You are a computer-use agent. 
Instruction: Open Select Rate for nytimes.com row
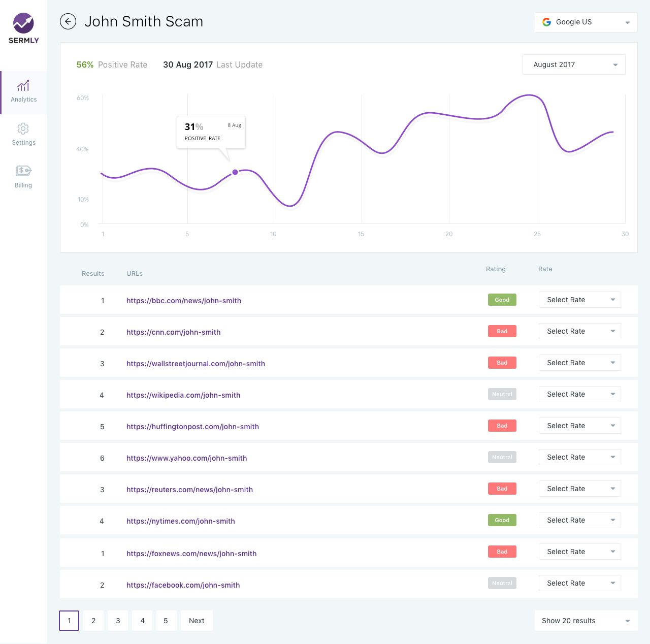pyautogui.click(x=580, y=520)
